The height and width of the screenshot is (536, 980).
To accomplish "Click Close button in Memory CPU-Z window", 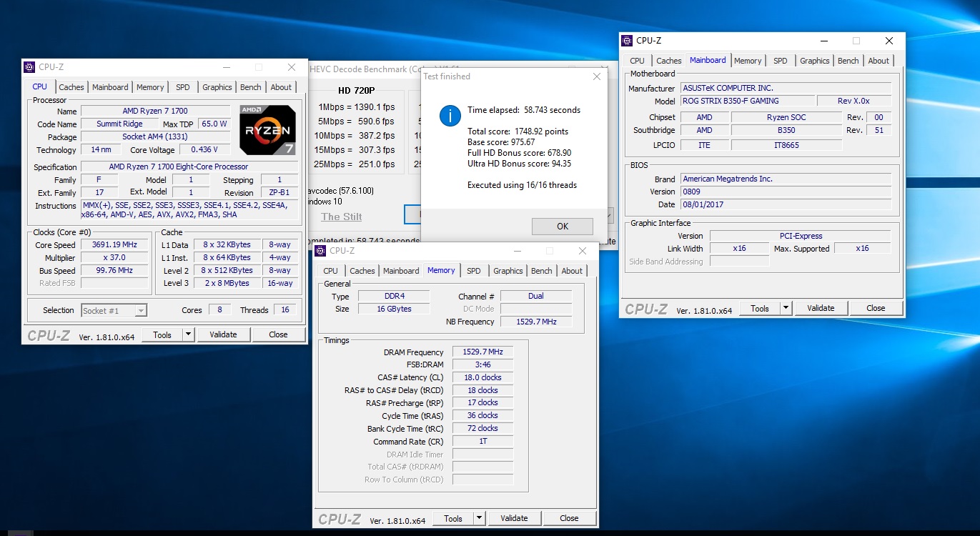I will tap(569, 518).
